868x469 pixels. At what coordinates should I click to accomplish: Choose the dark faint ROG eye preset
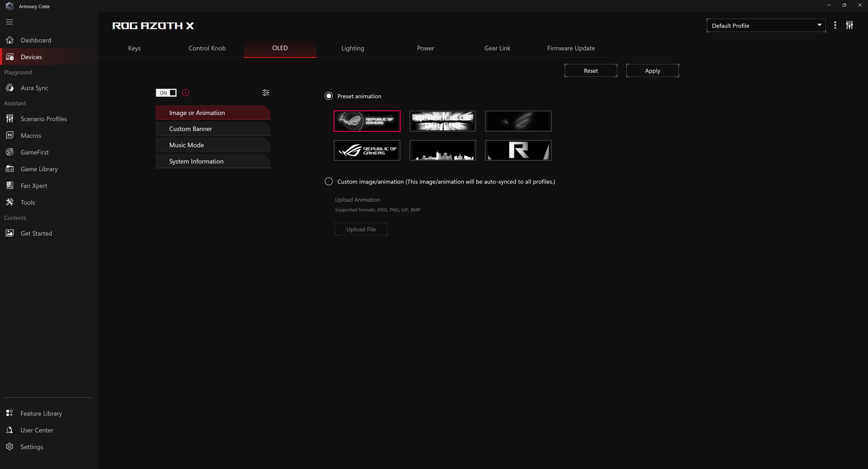pyautogui.click(x=518, y=121)
